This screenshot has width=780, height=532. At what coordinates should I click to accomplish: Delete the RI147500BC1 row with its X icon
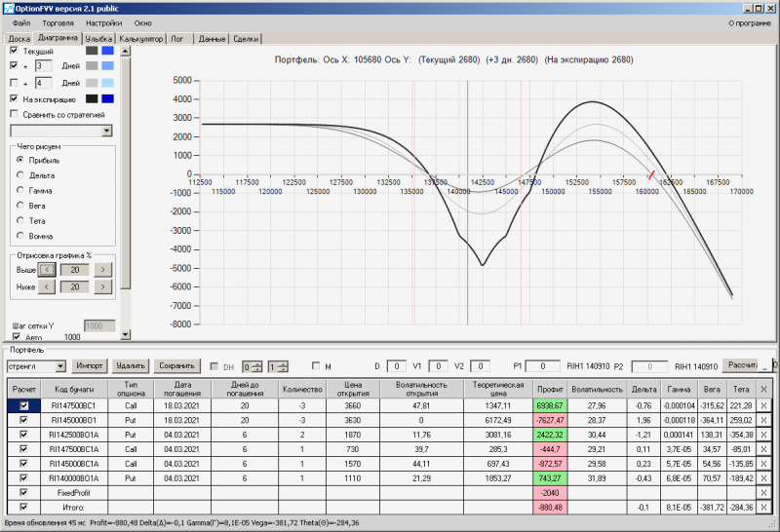[763, 405]
